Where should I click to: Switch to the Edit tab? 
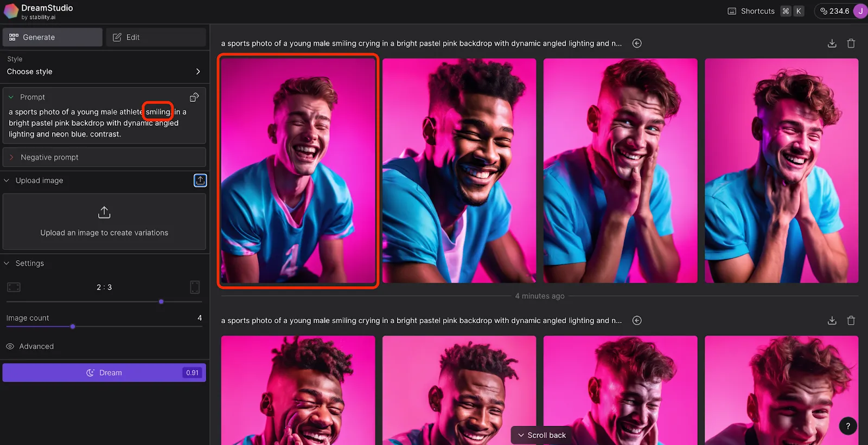pyautogui.click(x=156, y=37)
